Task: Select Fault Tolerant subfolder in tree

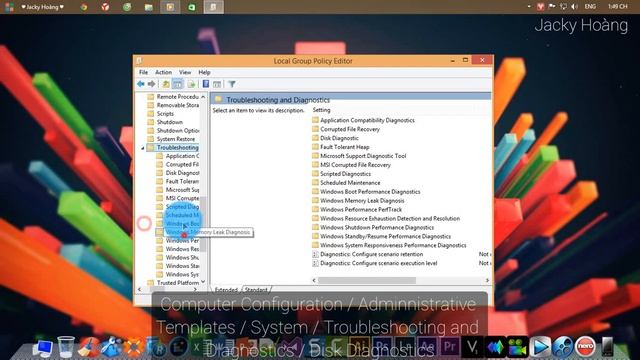Action: pos(178,181)
